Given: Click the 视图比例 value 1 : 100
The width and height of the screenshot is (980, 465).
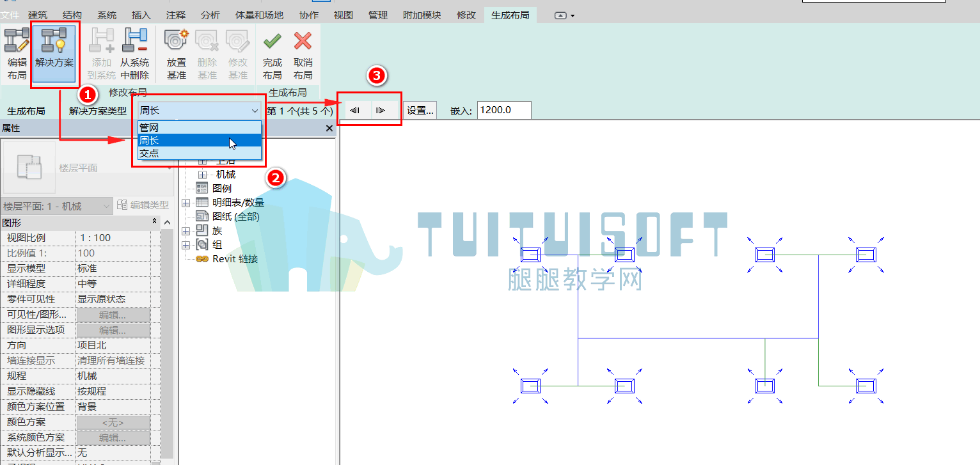Looking at the screenshot, I should [113, 238].
